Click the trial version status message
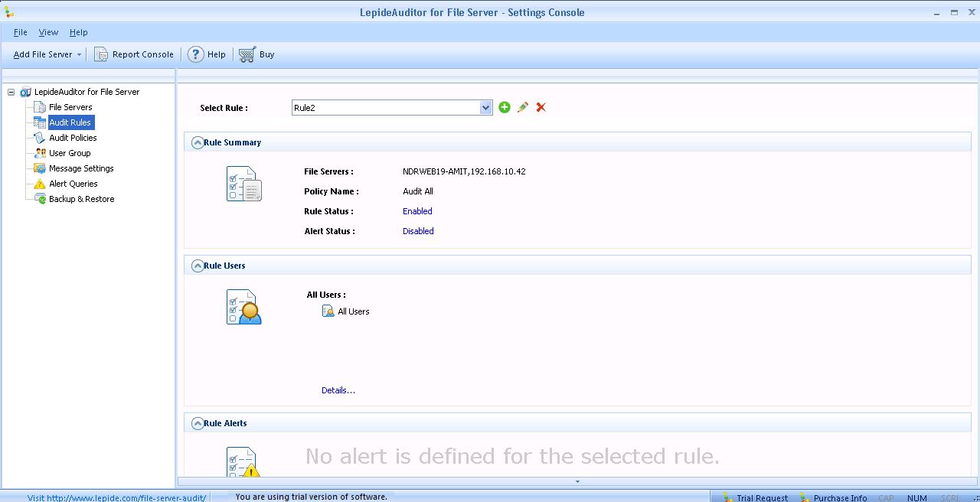 (312, 497)
